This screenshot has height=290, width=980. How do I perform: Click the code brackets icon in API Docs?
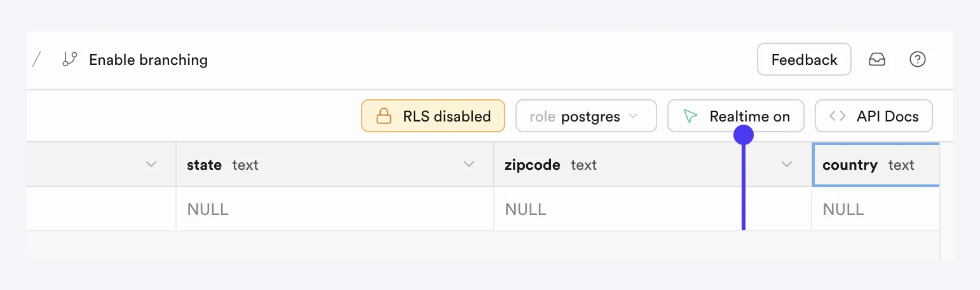838,116
